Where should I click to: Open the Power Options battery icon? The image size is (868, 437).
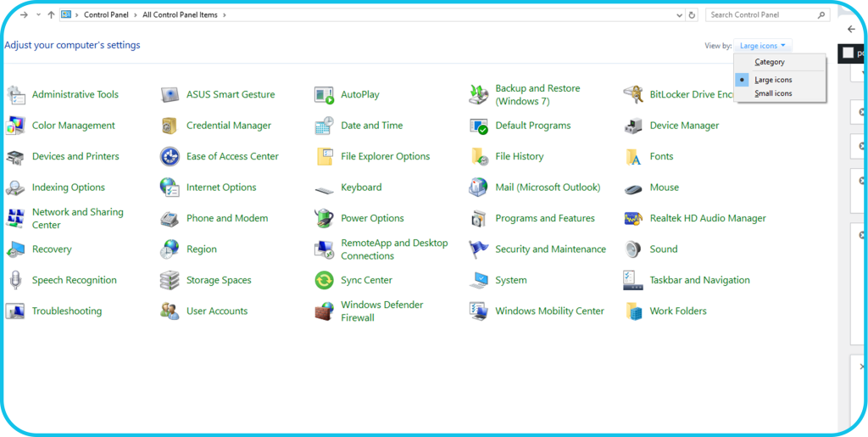click(x=324, y=218)
